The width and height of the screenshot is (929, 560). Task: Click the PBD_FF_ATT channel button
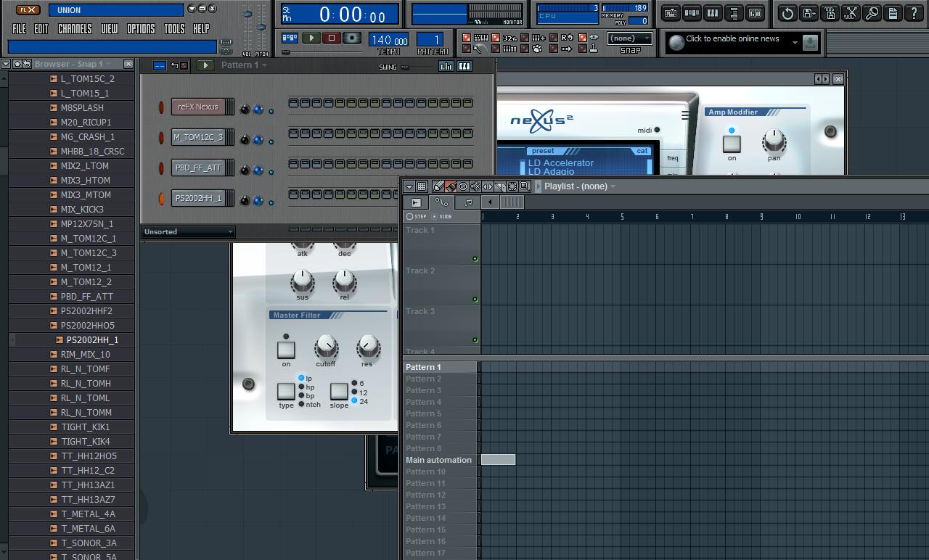[x=198, y=168]
